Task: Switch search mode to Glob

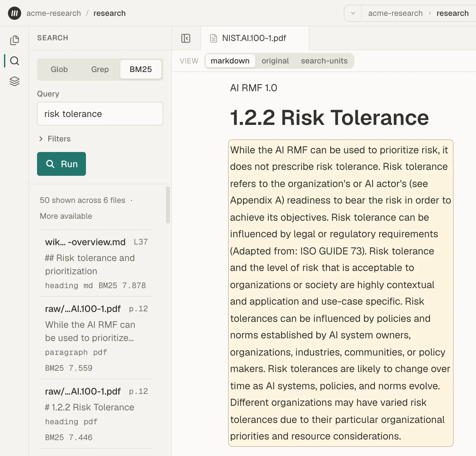Action: coord(59,69)
